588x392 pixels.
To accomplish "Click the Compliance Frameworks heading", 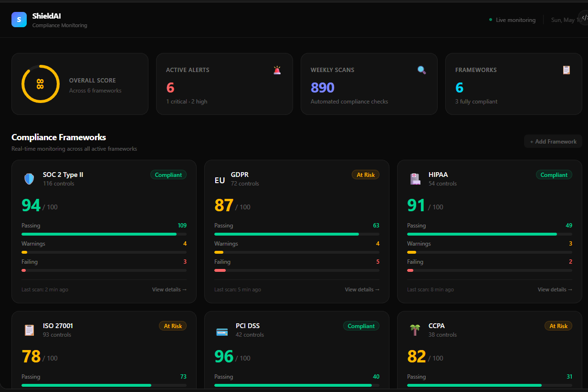I will pos(59,137).
